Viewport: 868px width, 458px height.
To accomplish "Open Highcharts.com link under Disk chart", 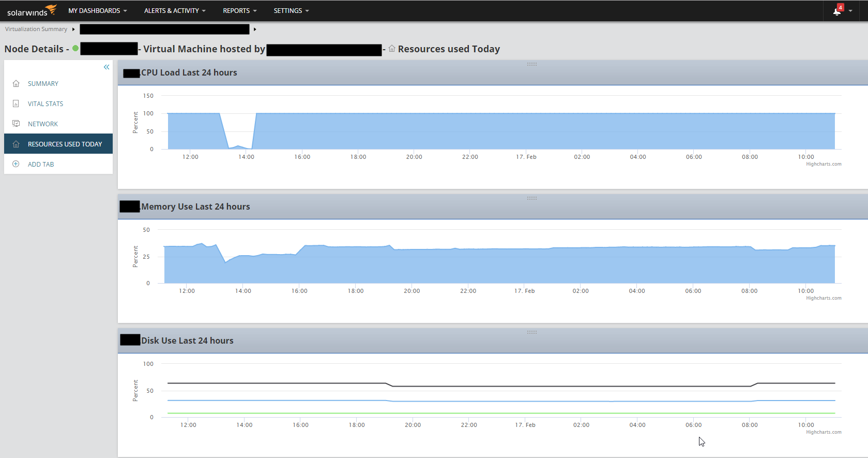I will pos(824,432).
